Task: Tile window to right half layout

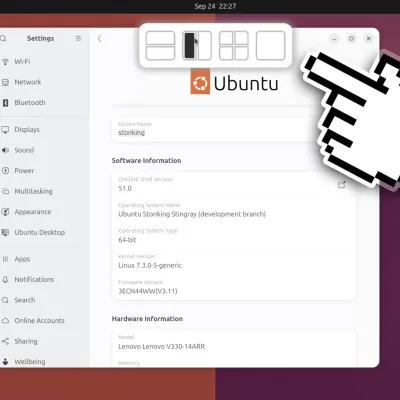Action: (x=205, y=46)
